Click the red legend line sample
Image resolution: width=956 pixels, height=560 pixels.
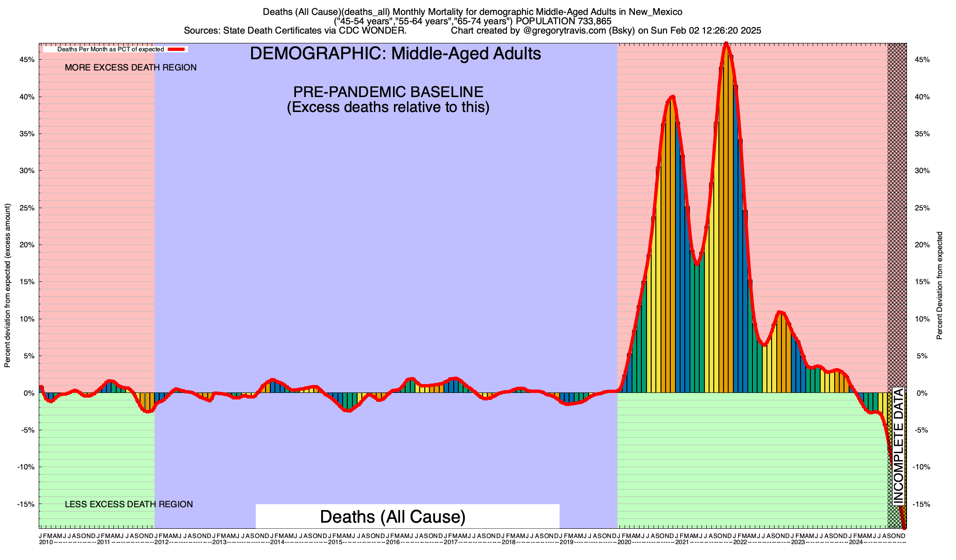click(177, 49)
